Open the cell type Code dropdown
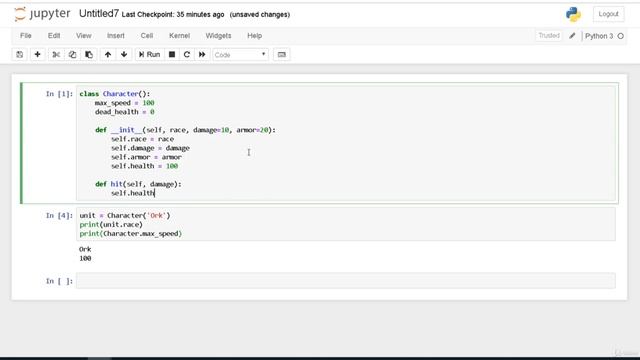The image size is (640, 360). [x=240, y=55]
